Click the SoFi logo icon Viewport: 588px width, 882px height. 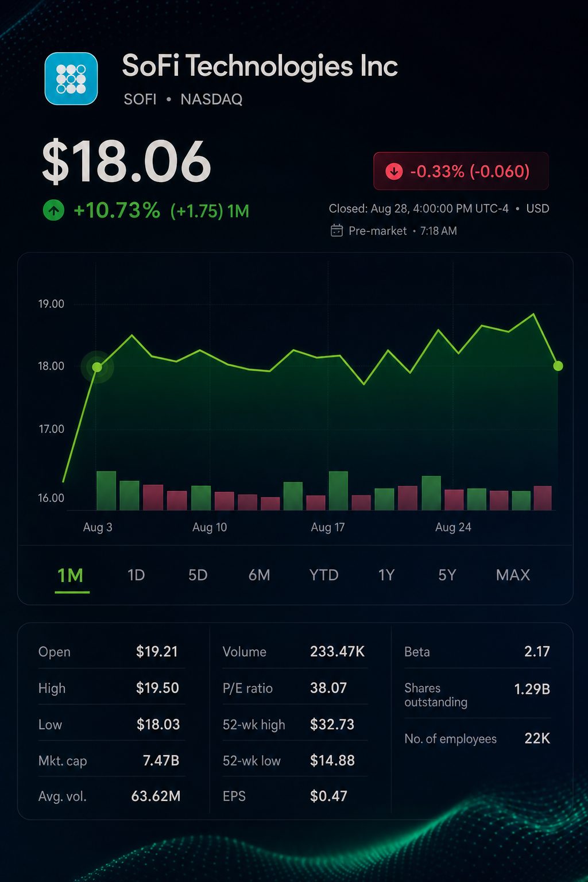[x=71, y=79]
